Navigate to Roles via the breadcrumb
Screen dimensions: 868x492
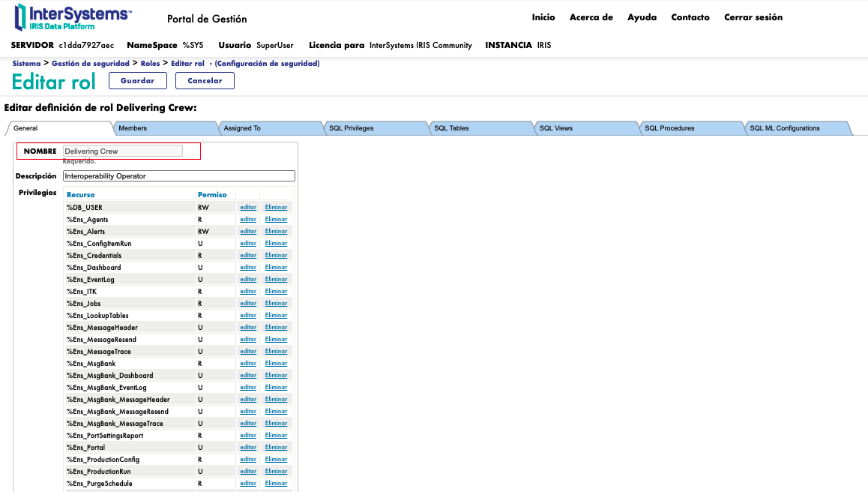tap(150, 64)
